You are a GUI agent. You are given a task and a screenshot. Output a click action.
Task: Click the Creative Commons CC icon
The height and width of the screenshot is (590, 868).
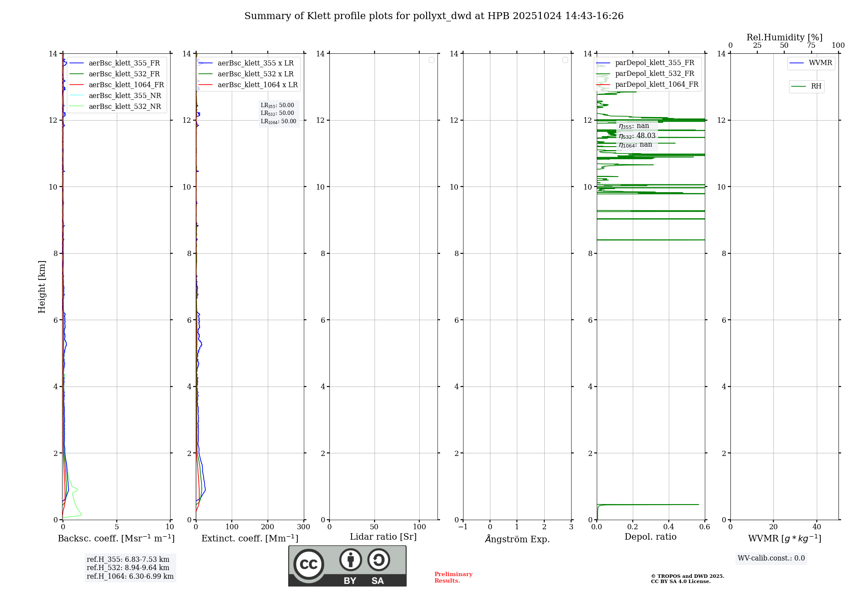tap(309, 564)
